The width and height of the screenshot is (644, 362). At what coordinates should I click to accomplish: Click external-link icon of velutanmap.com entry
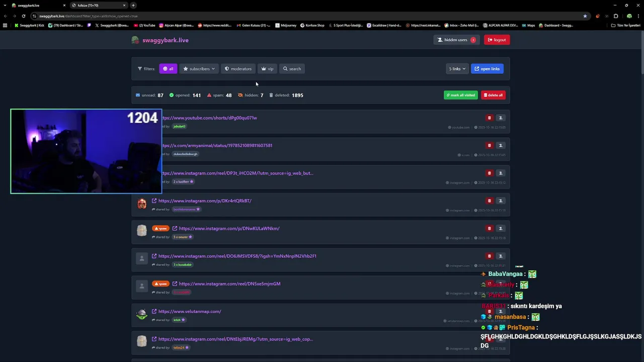[154, 311]
